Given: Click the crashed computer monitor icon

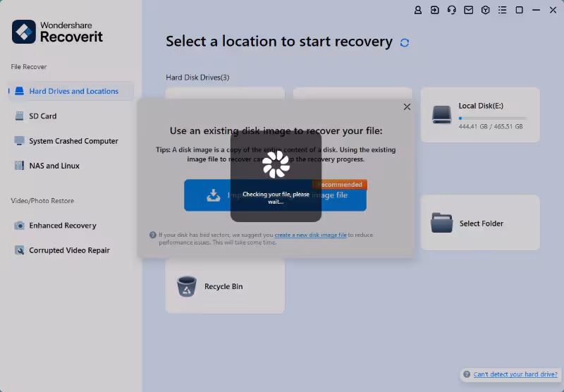Looking at the screenshot, I should (x=20, y=140).
